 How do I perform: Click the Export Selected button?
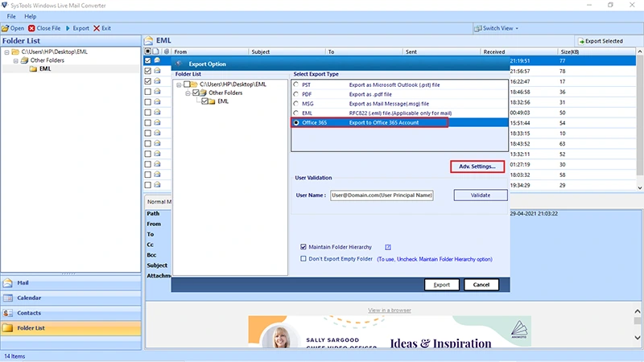(601, 41)
